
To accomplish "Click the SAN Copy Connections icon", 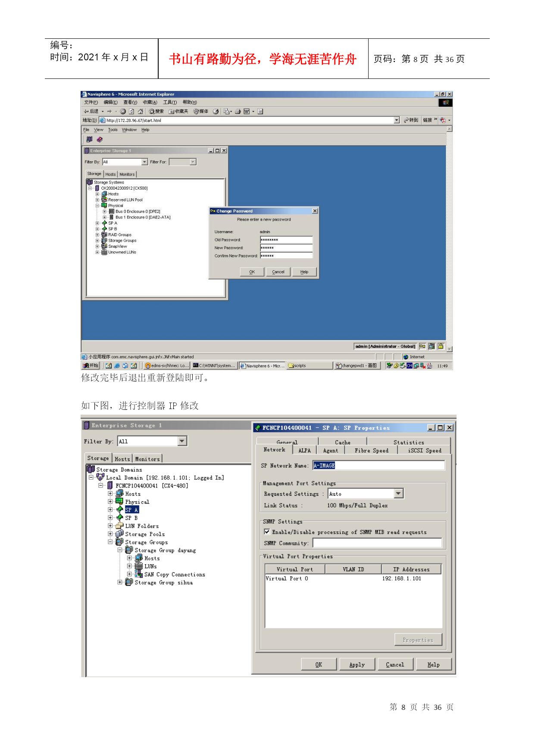I will [x=138, y=574].
